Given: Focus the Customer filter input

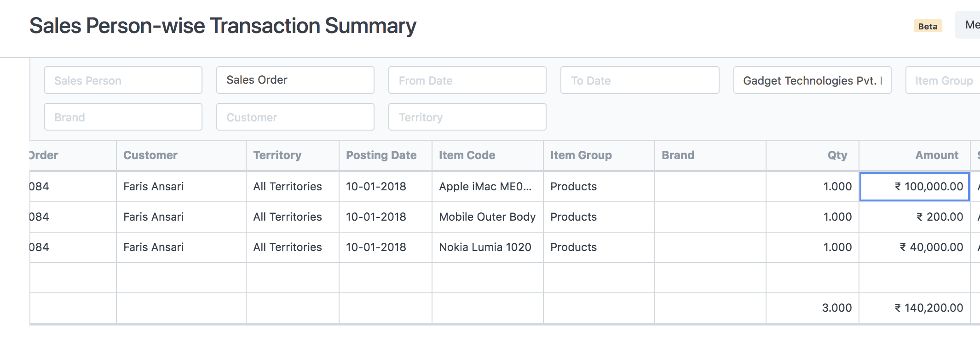Looking at the screenshot, I should [295, 117].
